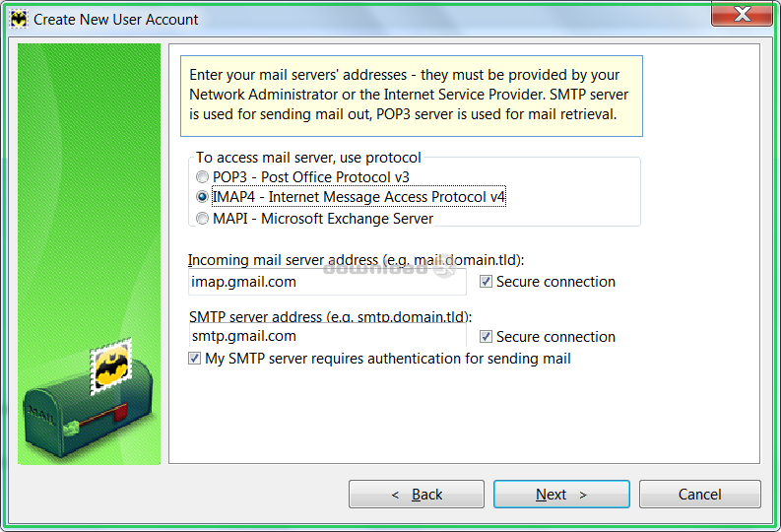Image resolution: width=781 pixels, height=532 pixels.
Task: Toggle Secure connection for SMTP server
Action: [x=487, y=337]
